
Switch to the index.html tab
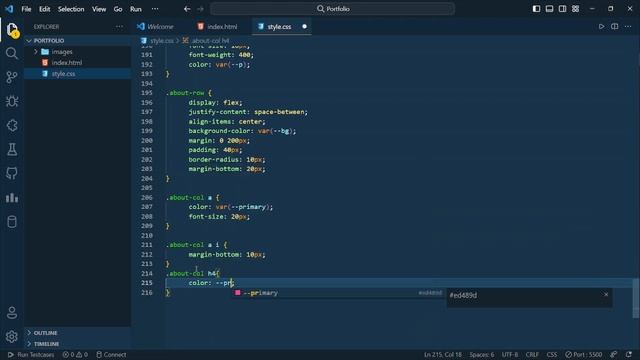coord(218,27)
